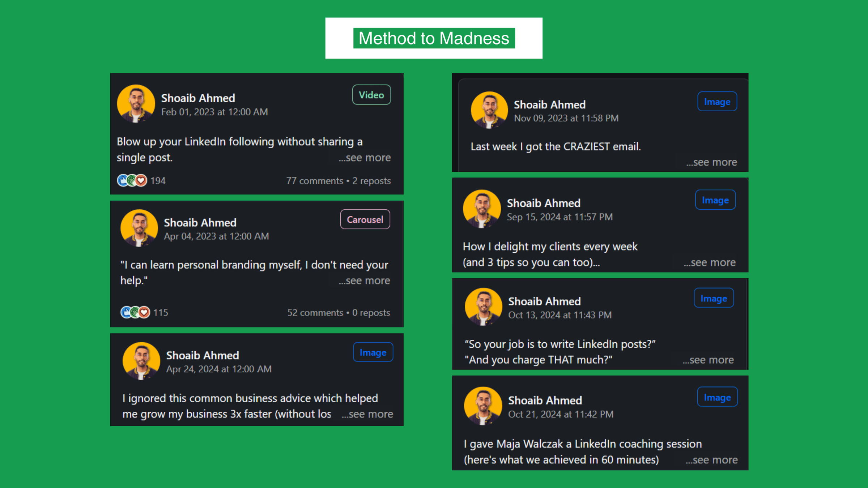Click the Method to Madness title
The width and height of the screenshot is (868, 488).
pos(434,38)
